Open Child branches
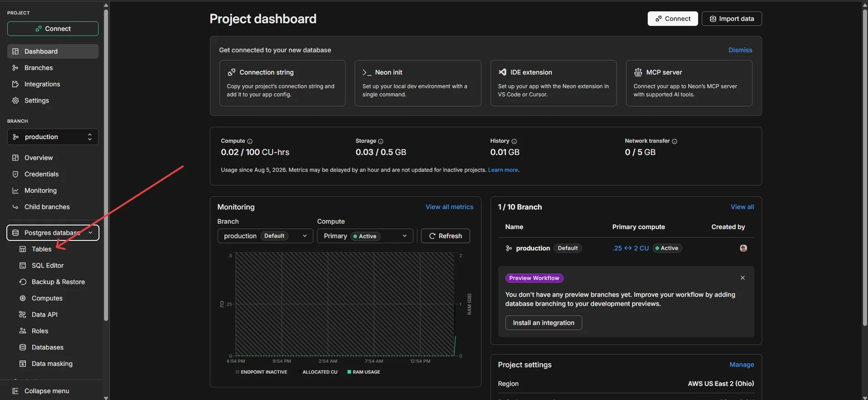 click(x=53, y=207)
